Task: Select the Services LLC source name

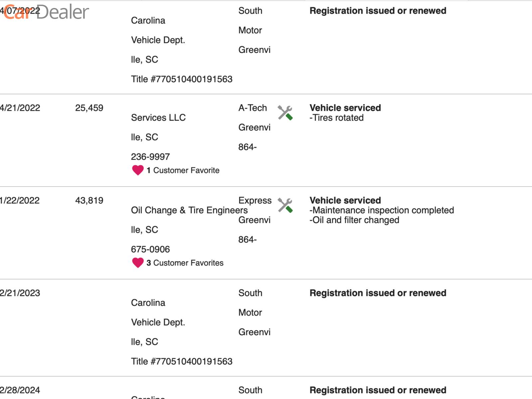Action: point(158,118)
